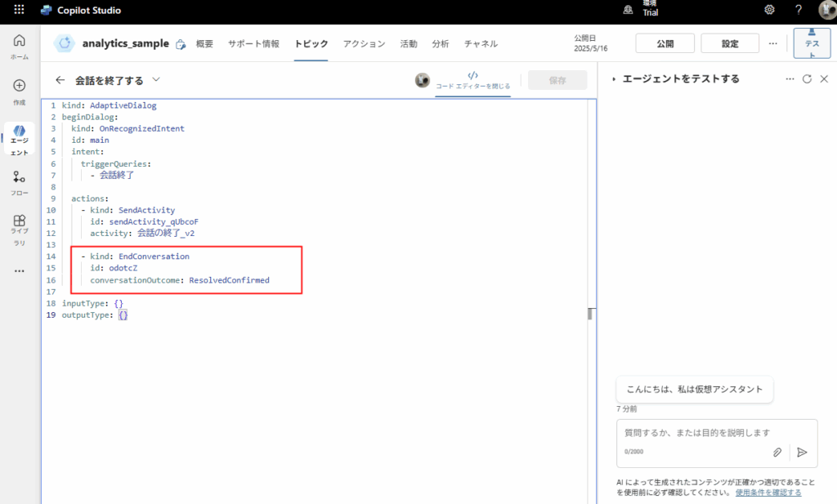Click the code line triggerQueries:
The height and width of the screenshot is (504, 837).
(116, 163)
